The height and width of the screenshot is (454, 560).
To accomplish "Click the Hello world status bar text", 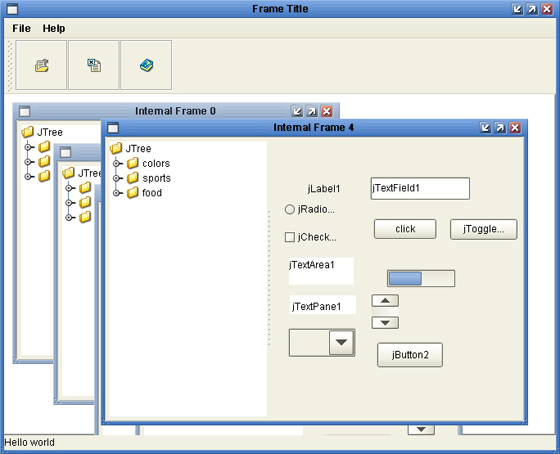I will tap(30, 442).
